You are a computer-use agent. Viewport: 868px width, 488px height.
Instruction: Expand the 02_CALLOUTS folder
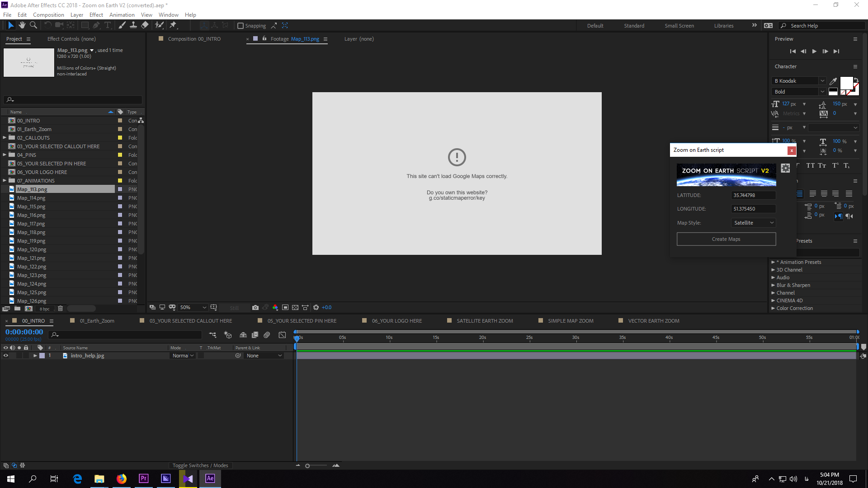click(x=5, y=138)
